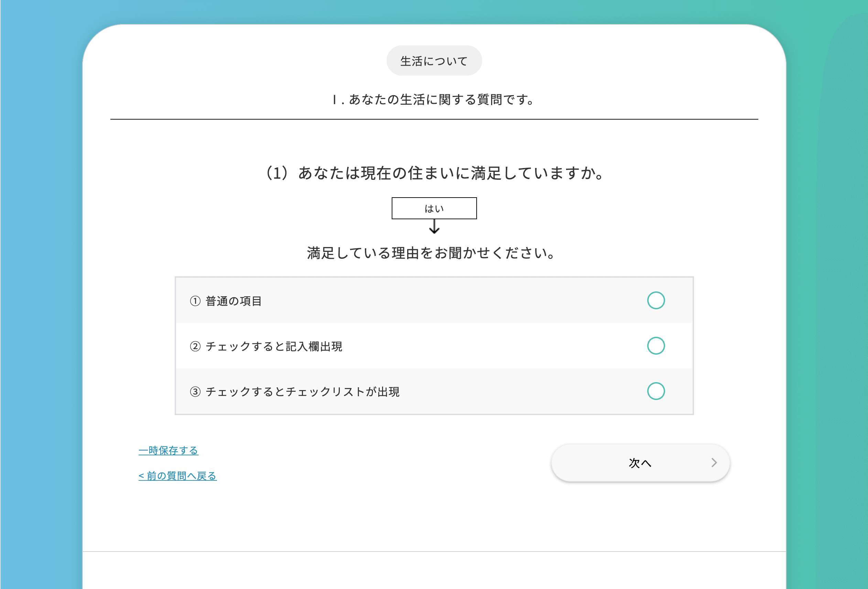Click the down arrow below はい
This screenshot has width=868, height=589.
[x=434, y=226]
